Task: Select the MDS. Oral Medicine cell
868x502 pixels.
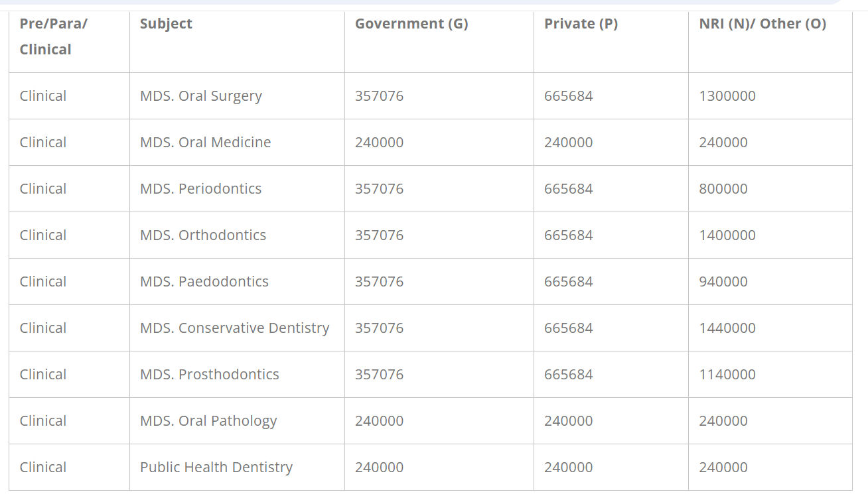Action: 205,143
